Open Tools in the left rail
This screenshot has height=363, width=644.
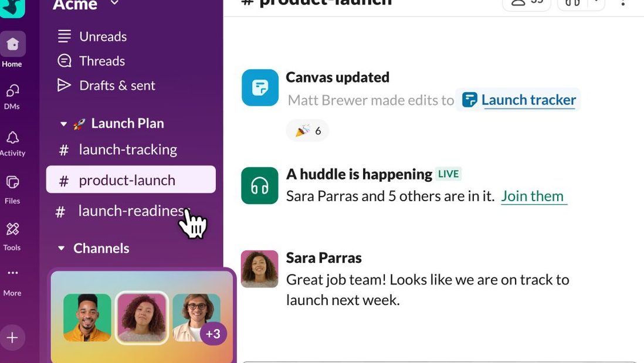tap(12, 236)
